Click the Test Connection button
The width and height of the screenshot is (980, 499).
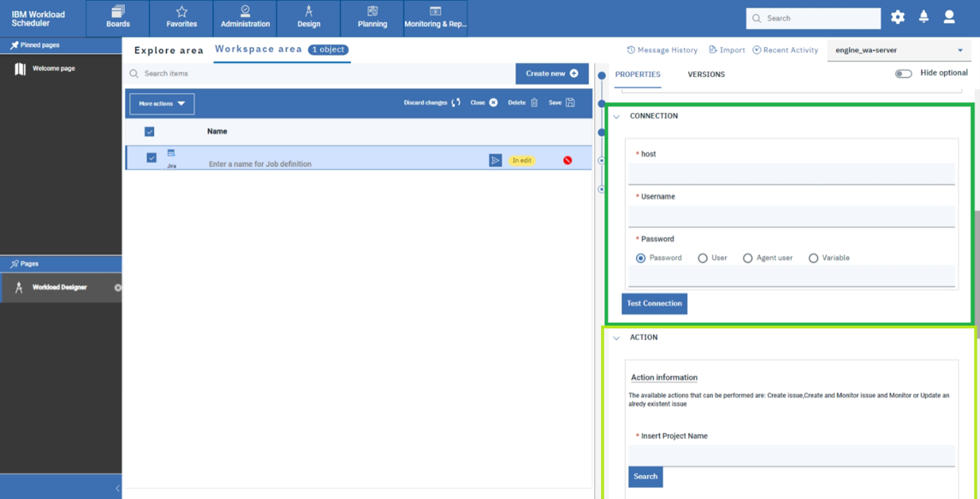click(x=654, y=303)
